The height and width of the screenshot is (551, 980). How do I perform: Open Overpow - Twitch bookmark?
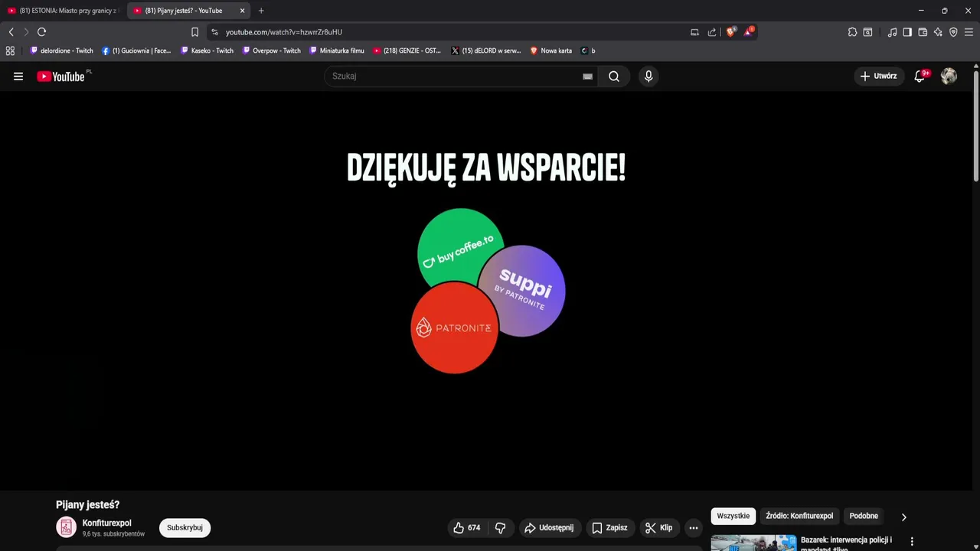[x=271, y=51]
